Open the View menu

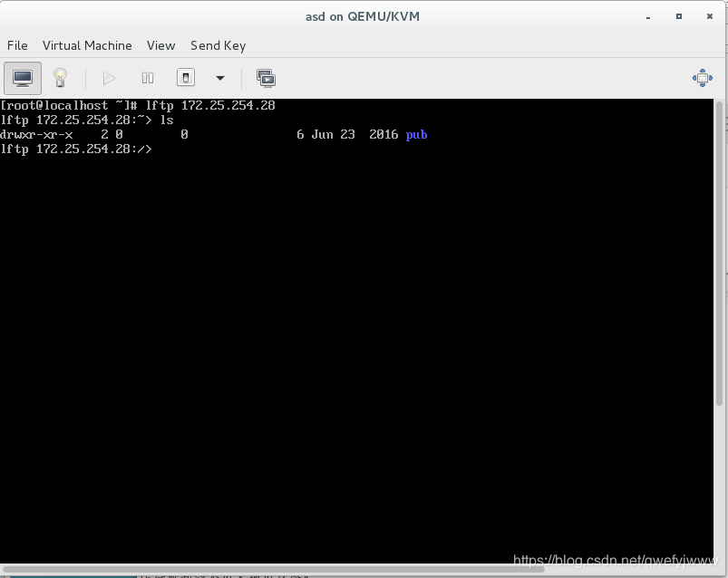click(161, 45)
